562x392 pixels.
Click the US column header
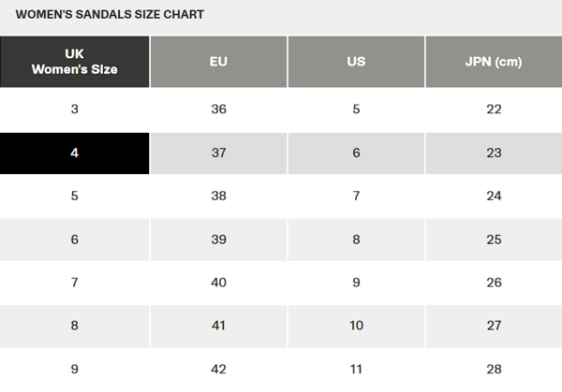[356, 62]
